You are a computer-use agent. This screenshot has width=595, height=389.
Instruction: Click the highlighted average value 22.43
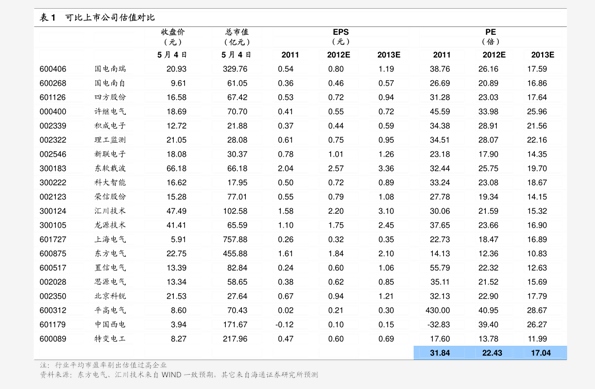point(492,353)
